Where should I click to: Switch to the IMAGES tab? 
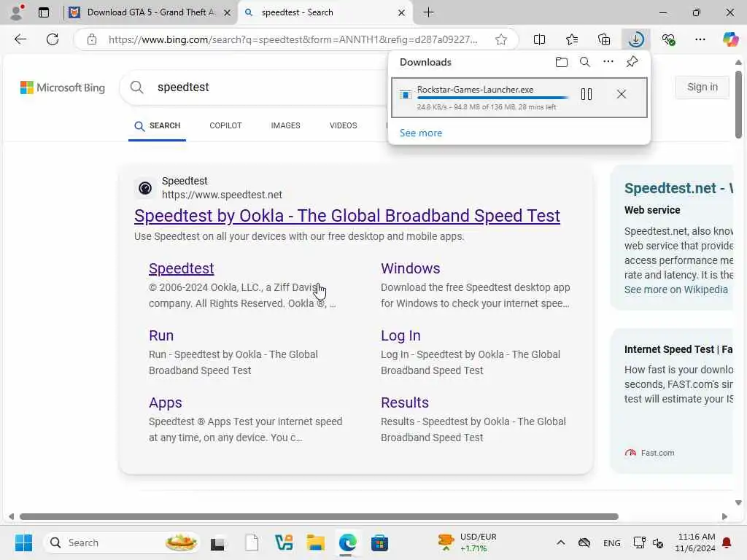point(285,125)
